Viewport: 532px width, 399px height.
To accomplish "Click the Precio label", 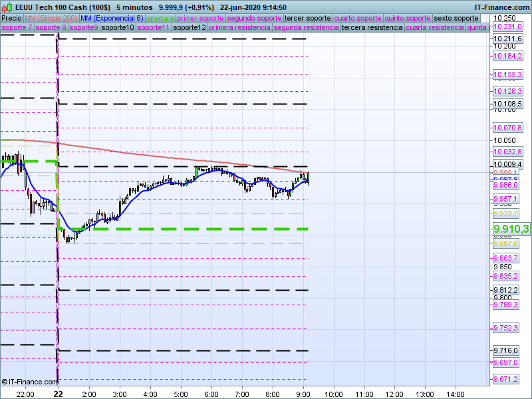I will [11, 18].
